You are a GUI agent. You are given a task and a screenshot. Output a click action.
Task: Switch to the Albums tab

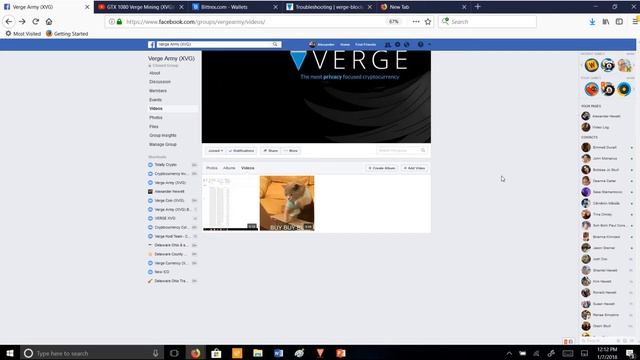coord(229,168)
